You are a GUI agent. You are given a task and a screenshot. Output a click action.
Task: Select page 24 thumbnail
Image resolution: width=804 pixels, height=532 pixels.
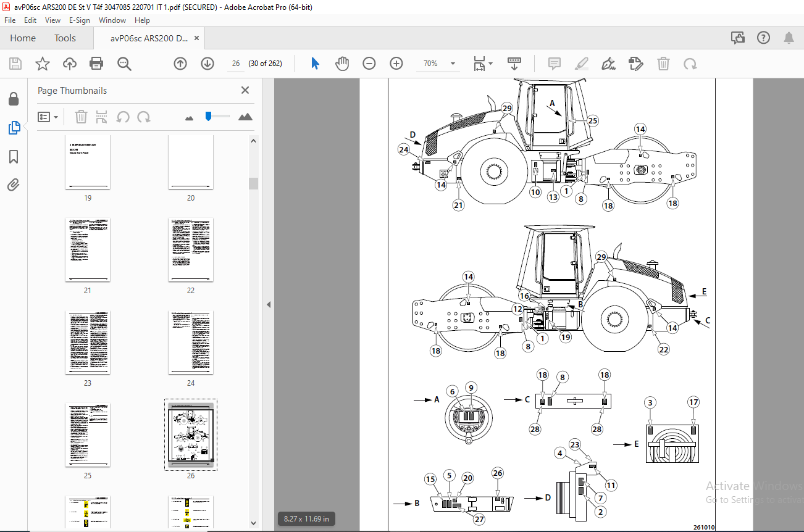point(191,343)
